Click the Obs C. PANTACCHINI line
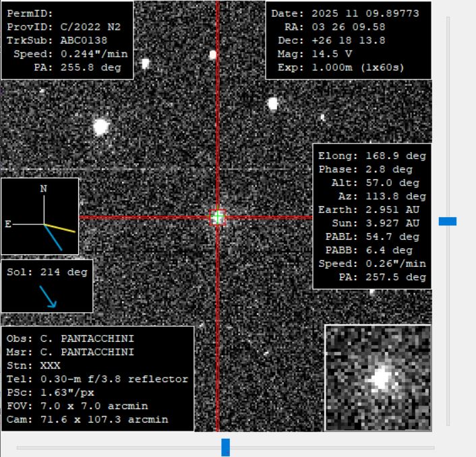 point(70,338)
